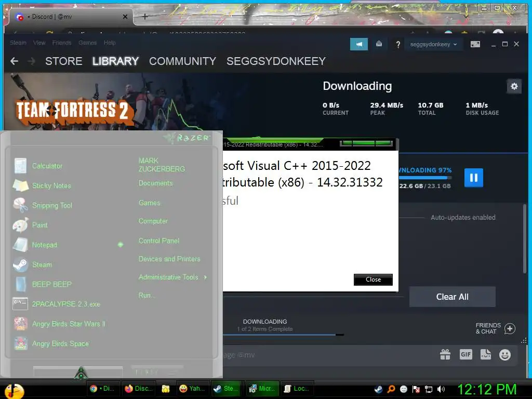The width and height of the screenshot is (532, 399).
Task: Open the SEGGSYDONKEEY profile tab
Action: coord(276,61)
